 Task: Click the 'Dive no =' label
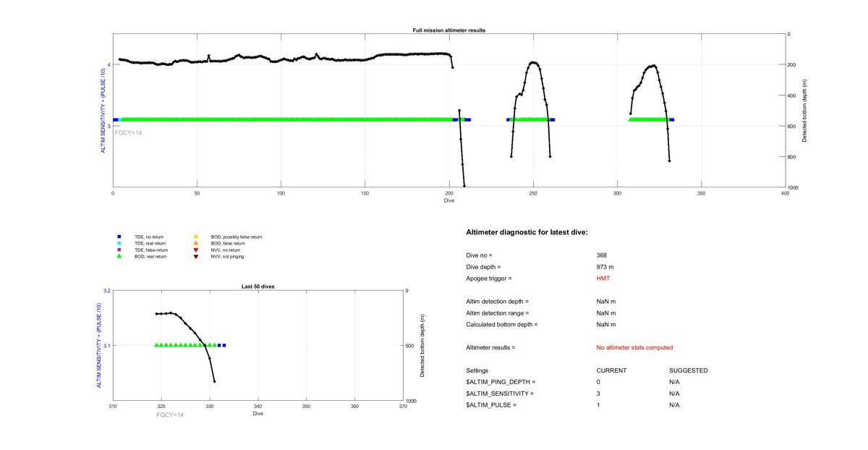coord(479,255)
